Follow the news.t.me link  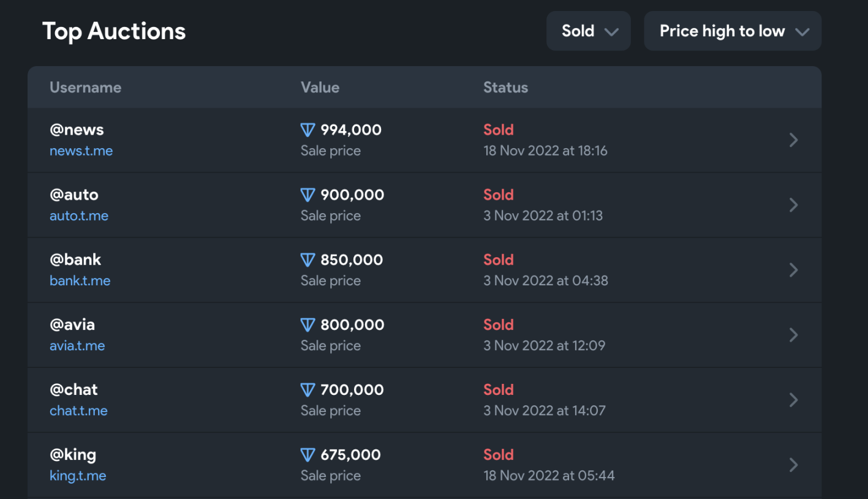click(x=81, y=151)
